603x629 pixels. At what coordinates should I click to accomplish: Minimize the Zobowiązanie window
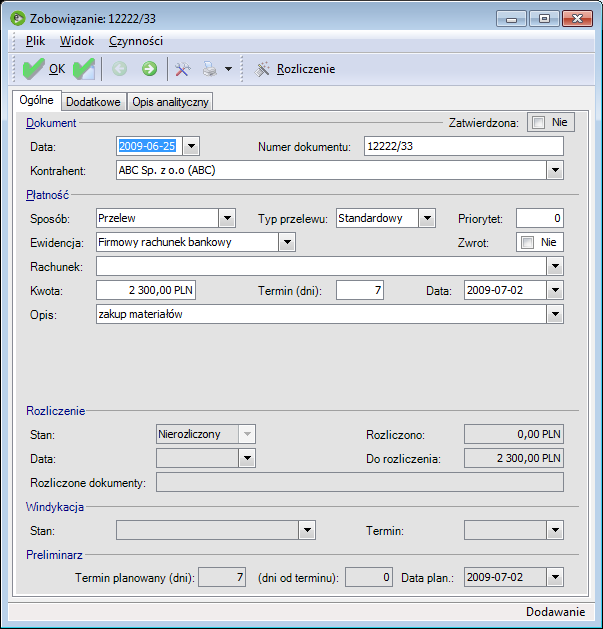511,19
